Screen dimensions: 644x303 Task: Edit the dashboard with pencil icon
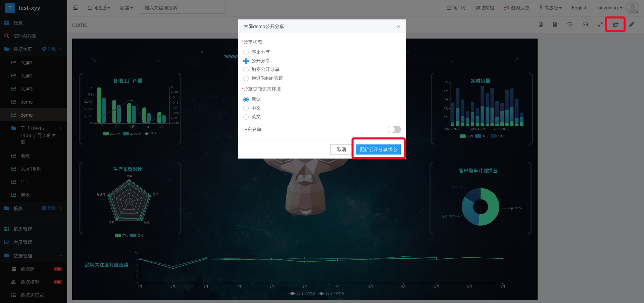tap(632, 24)
